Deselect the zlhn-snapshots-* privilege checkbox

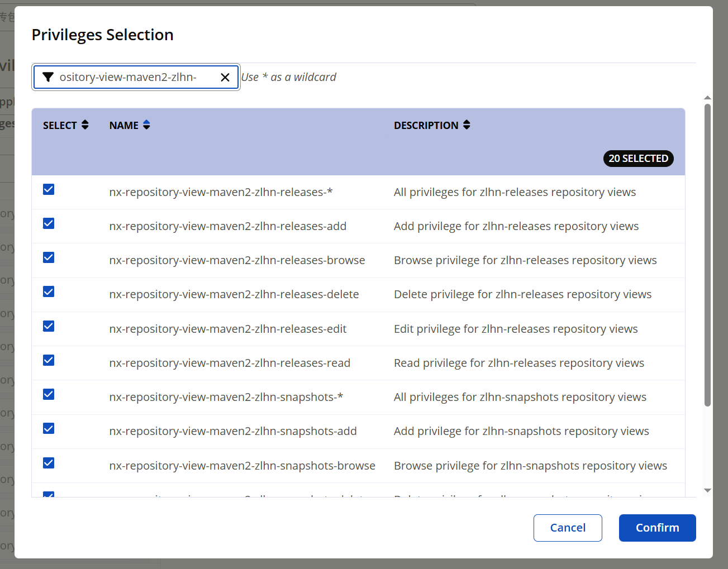click(x=49, y=395)
